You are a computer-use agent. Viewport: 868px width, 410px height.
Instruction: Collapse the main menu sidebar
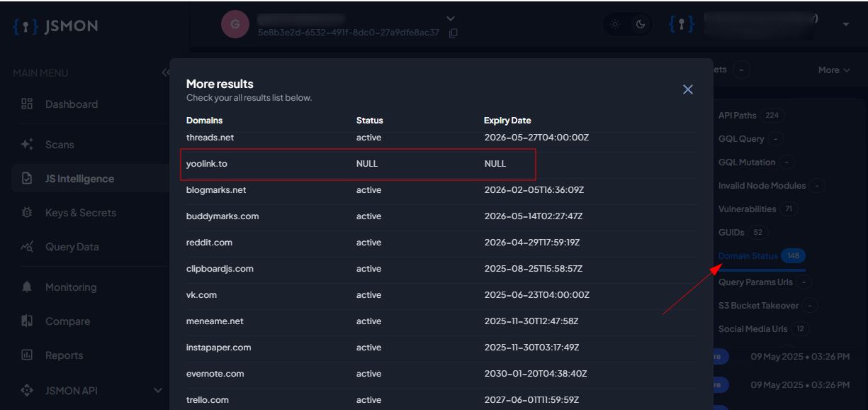point(165,72)
